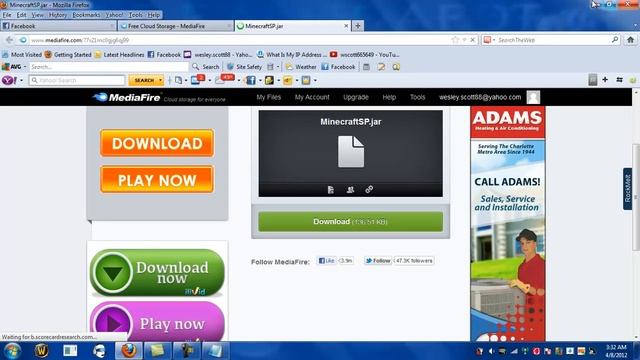
Task: Click the orange DOWNLOAD ad button
Action: tap(157, 143)
